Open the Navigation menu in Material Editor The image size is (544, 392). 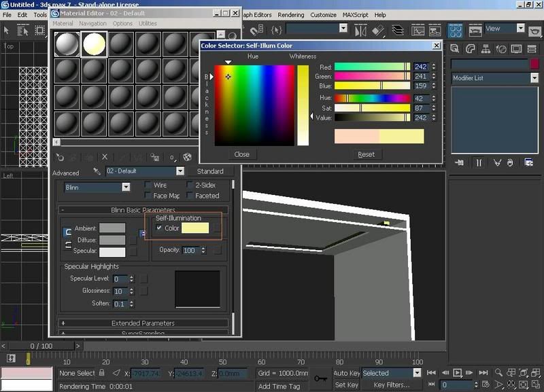(x=92, y=24)
